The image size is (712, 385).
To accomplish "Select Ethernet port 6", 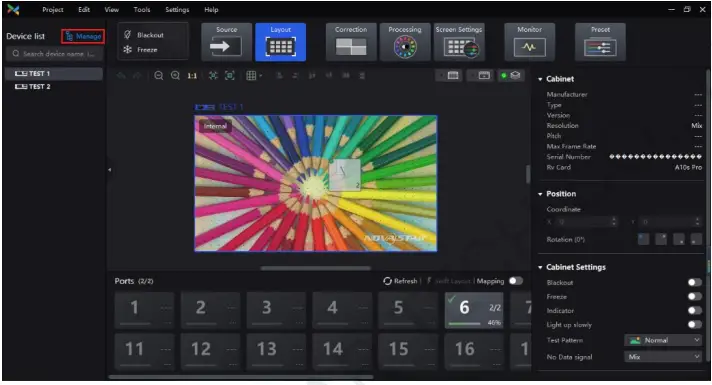I will [x=474, y=310].
